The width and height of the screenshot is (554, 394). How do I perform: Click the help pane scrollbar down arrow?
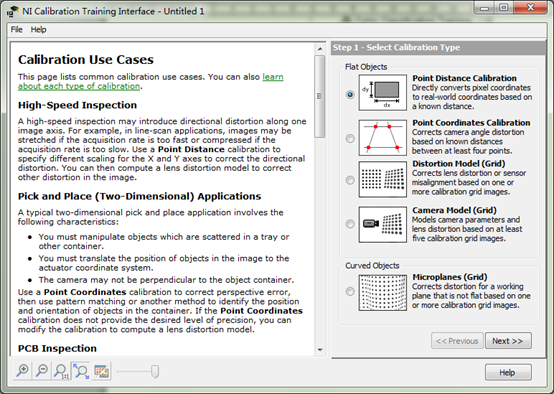coord(320,350)
